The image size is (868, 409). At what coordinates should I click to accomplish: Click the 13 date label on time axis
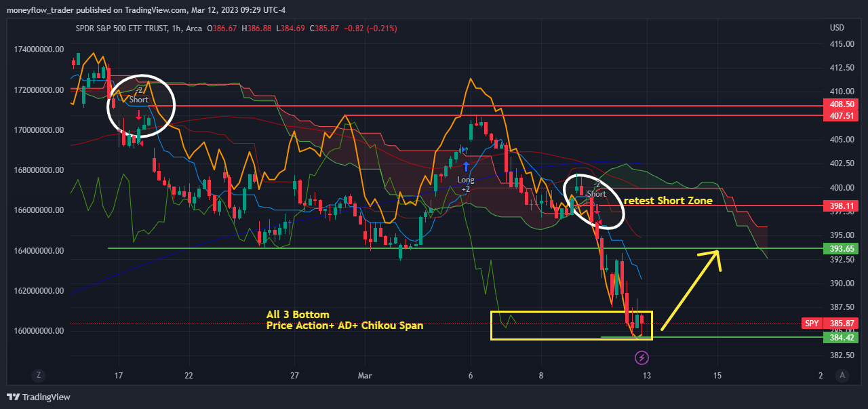click(x=646, y=376)
